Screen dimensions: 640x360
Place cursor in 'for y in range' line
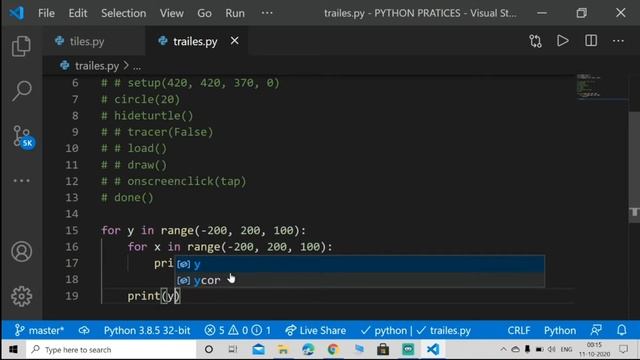click(203, 230)
